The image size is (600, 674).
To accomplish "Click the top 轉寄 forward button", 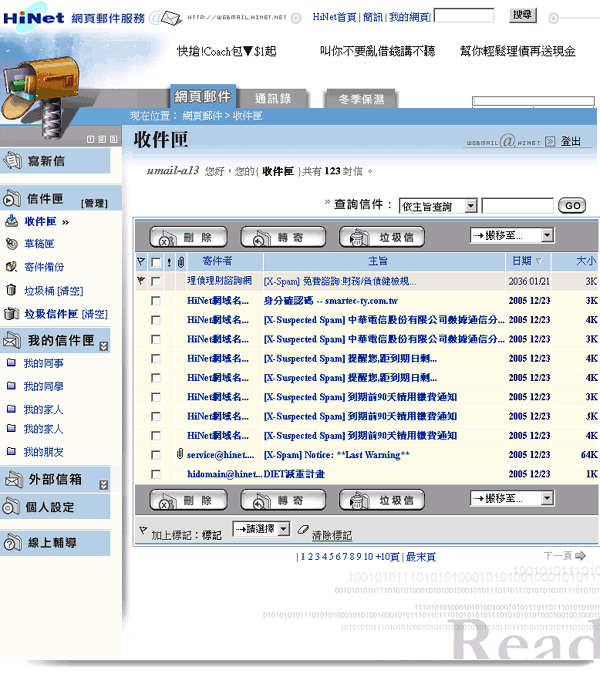I will [x=283, y=237].
